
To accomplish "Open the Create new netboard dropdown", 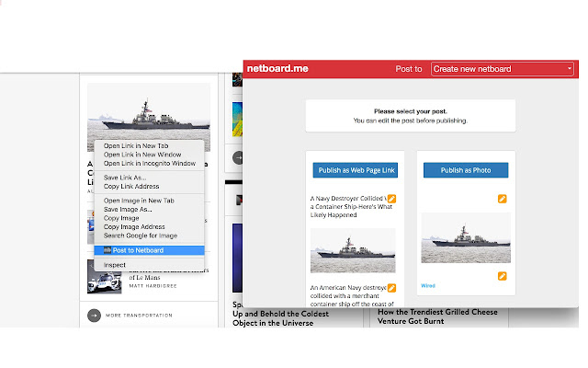I will (x=503, y=69).
